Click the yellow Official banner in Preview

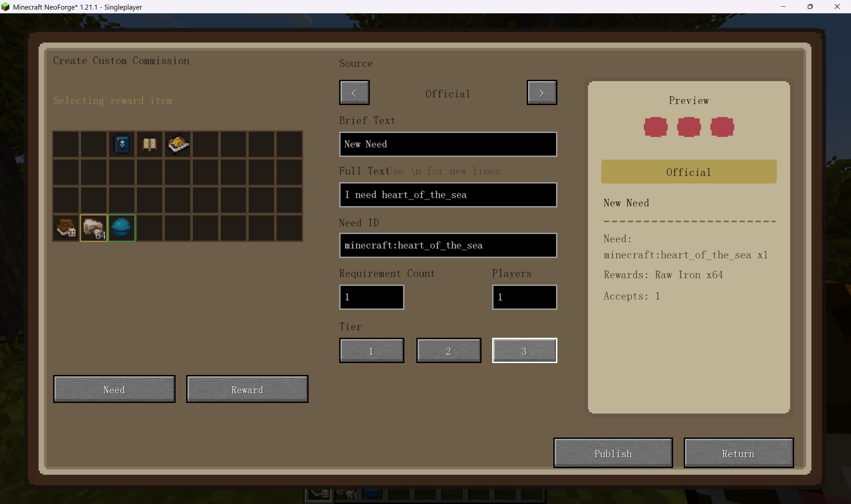click(x=689, y=172)
